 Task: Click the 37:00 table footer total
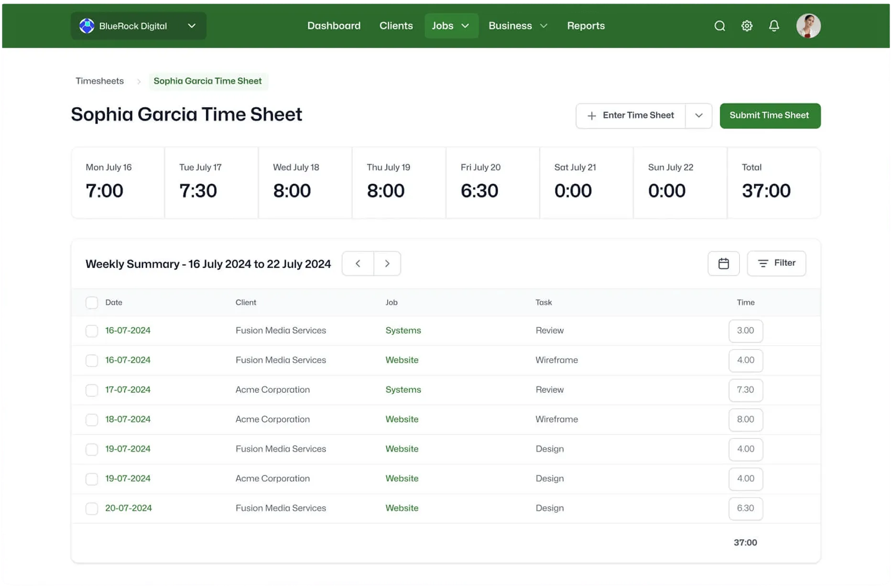coord(745,543)
